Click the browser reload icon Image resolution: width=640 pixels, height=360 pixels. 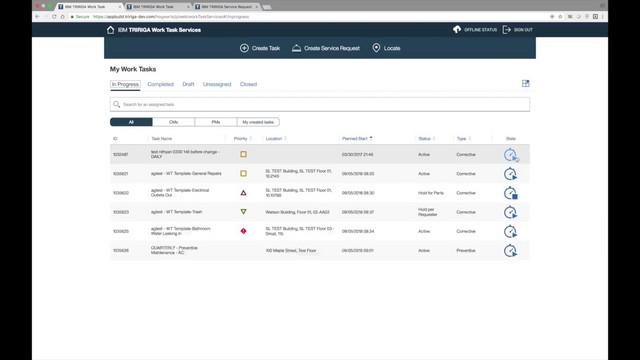54,17
